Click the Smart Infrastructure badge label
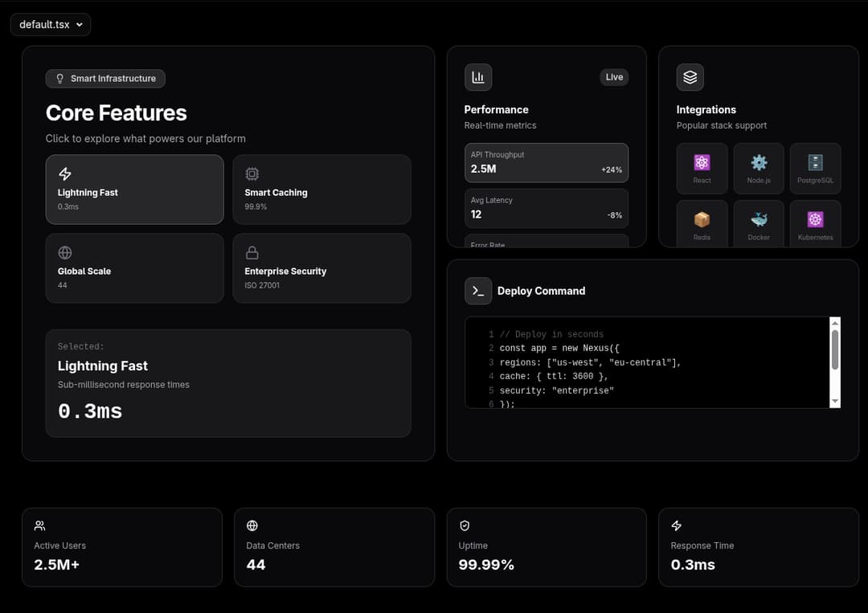 (x=113, y=79)
